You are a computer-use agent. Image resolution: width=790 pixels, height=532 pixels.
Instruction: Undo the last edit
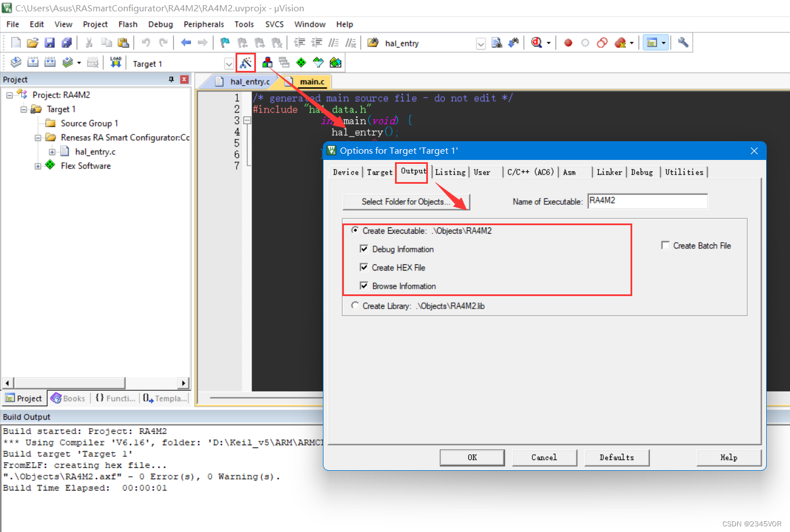(x=146, y=43)
